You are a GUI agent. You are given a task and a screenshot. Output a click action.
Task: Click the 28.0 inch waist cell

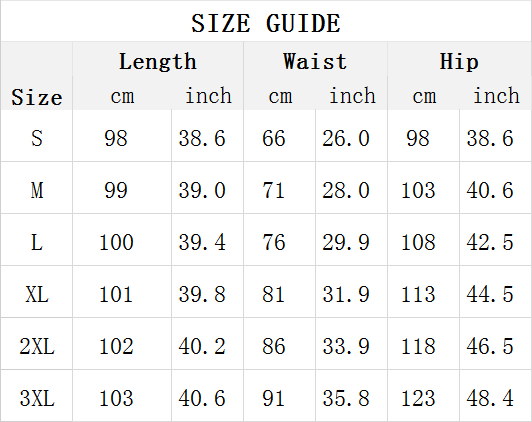pos(346,190)
